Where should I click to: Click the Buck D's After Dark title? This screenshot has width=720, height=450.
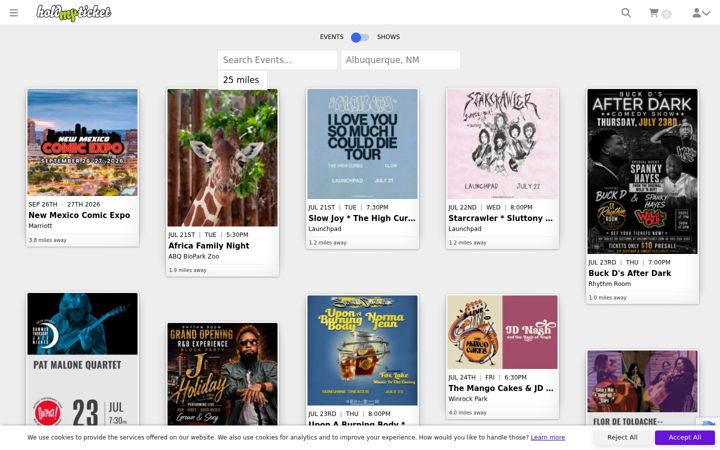point(630,273)
